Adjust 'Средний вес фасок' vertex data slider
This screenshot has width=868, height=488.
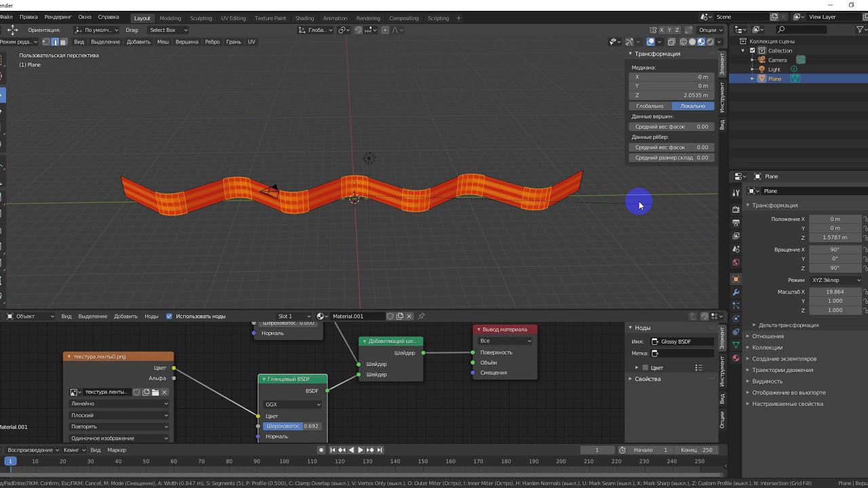pyautogui.click(x=671, y=127)
